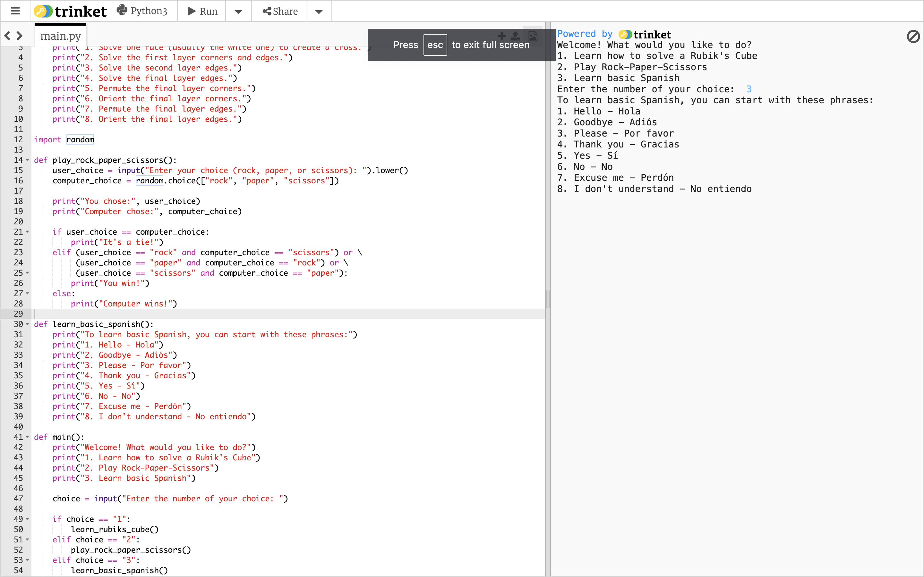This screenshot has width=924, height=577.
Task: Fold the main function at line 41
Action: point(28,437)
